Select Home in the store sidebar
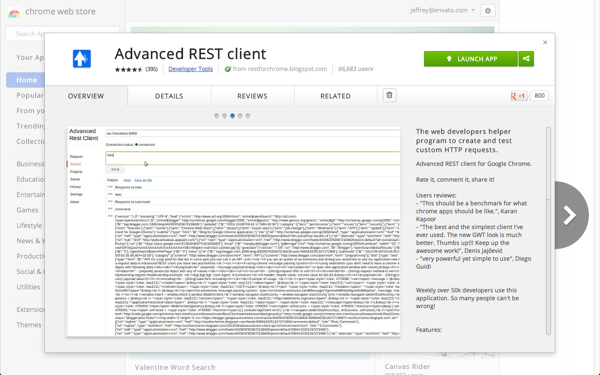 tap(26, 80)
